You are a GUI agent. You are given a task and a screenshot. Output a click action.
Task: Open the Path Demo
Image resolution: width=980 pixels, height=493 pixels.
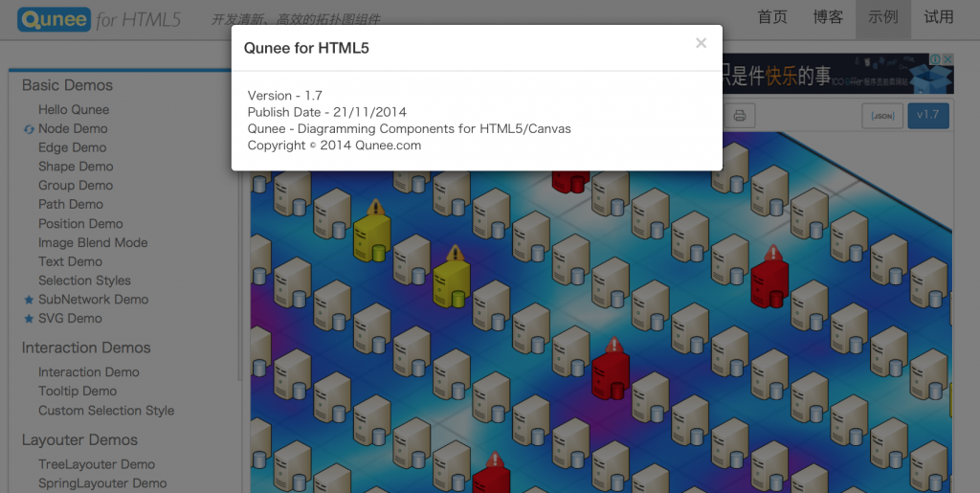pos(71,204)
